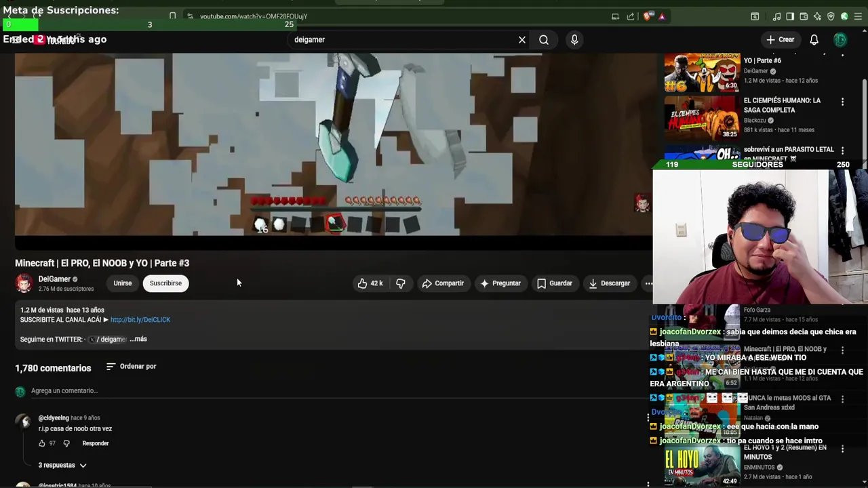Click the Descargar button
The image size is (868, 488).
(610, 283)
